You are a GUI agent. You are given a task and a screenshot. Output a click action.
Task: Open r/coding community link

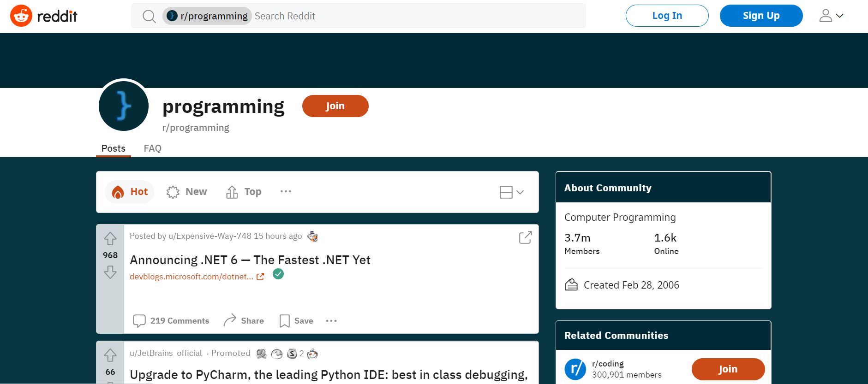coord(608,364)
